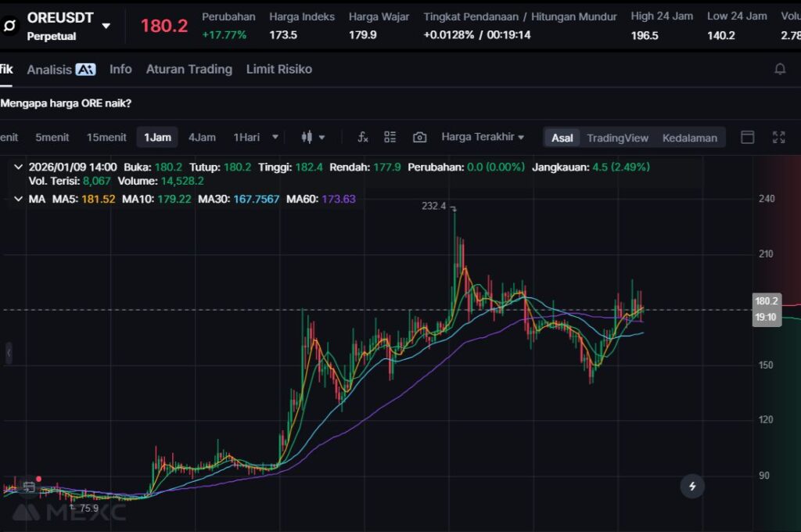
Task: Switch chart source to TradingView
Action: [617, 138]
